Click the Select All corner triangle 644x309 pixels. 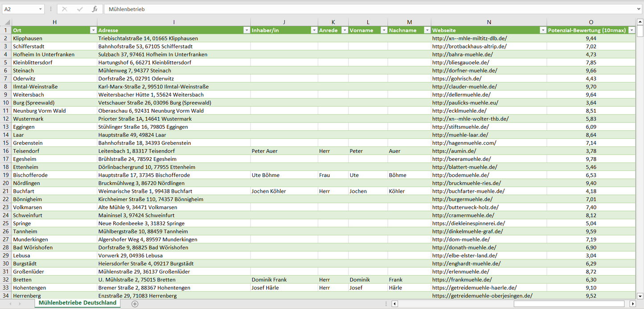(x=7, y=22)
